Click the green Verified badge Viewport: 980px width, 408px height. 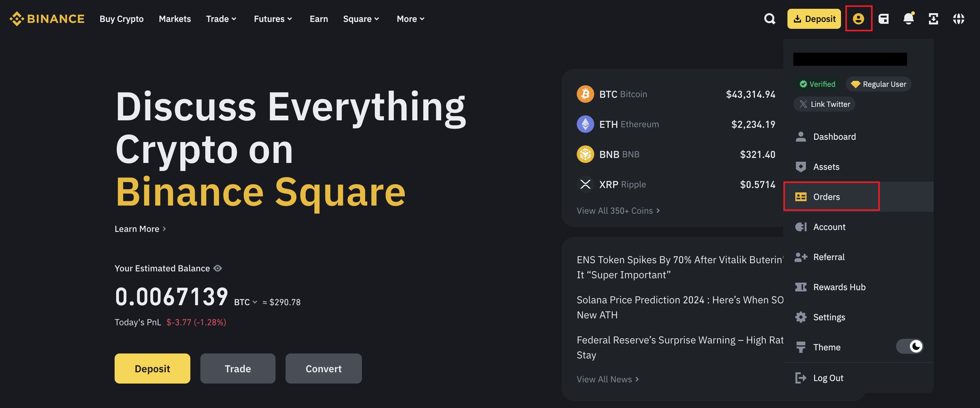(817, 84)
